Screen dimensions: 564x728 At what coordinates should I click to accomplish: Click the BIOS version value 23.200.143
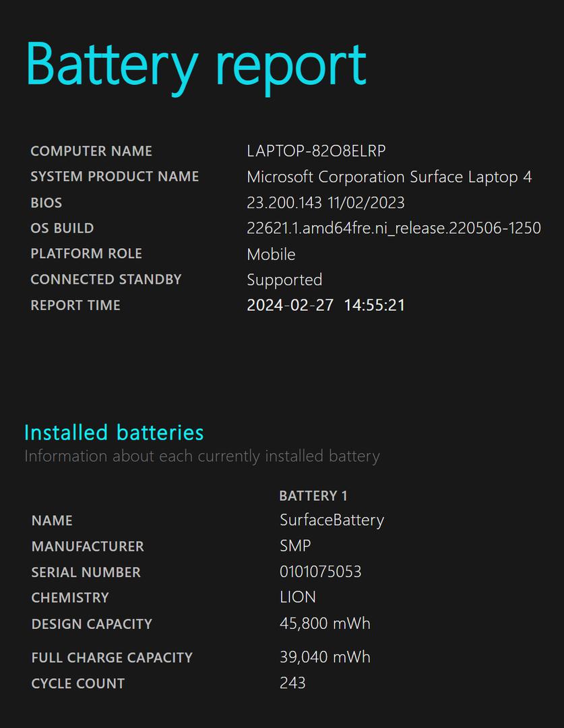point(284,203)
